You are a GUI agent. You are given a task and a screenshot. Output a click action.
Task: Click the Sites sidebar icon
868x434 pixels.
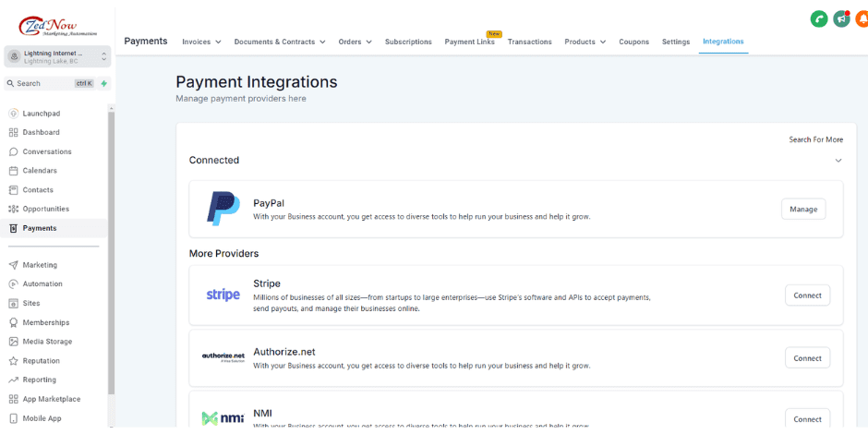coord(14,304)
